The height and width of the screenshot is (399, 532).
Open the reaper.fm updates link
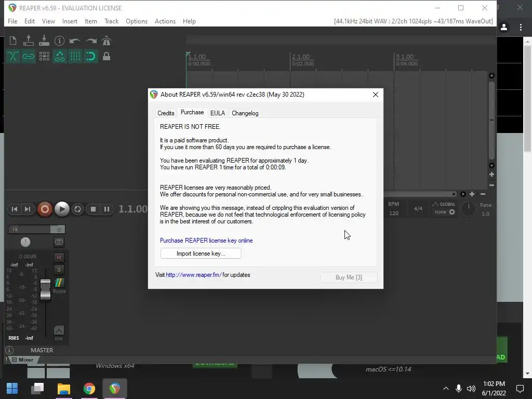(x=194, y=275)
